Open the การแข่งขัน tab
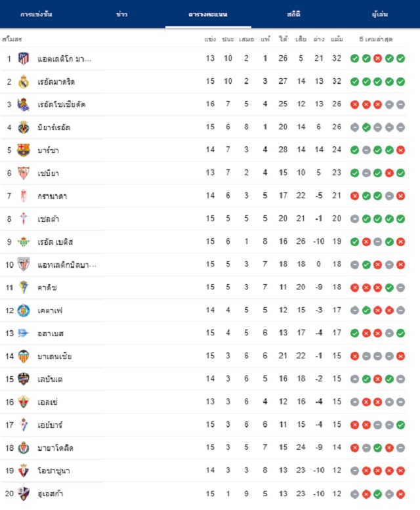Screen dimensions: 420x510 point(36,14)
